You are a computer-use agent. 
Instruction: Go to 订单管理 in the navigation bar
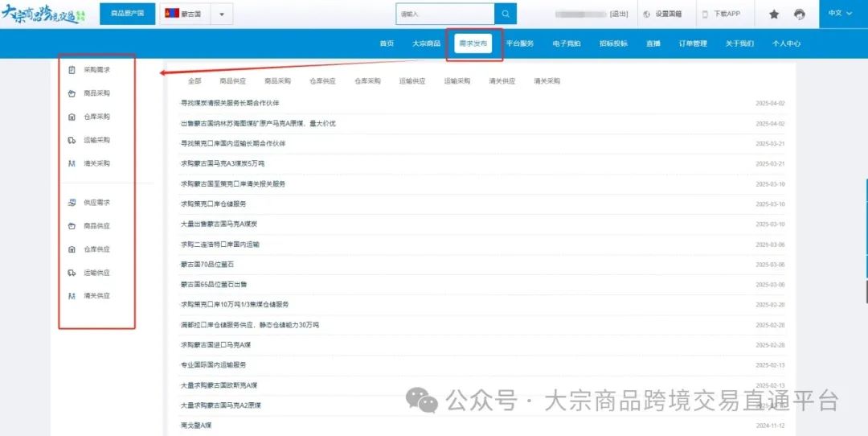coord(693,43)
